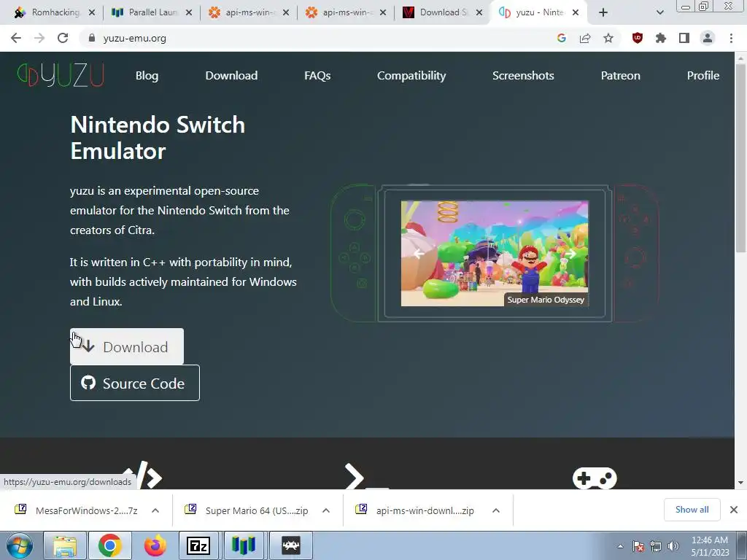Open the Blog nav item
Viewport: 747px width, 560px height.
tap(147, 76)
